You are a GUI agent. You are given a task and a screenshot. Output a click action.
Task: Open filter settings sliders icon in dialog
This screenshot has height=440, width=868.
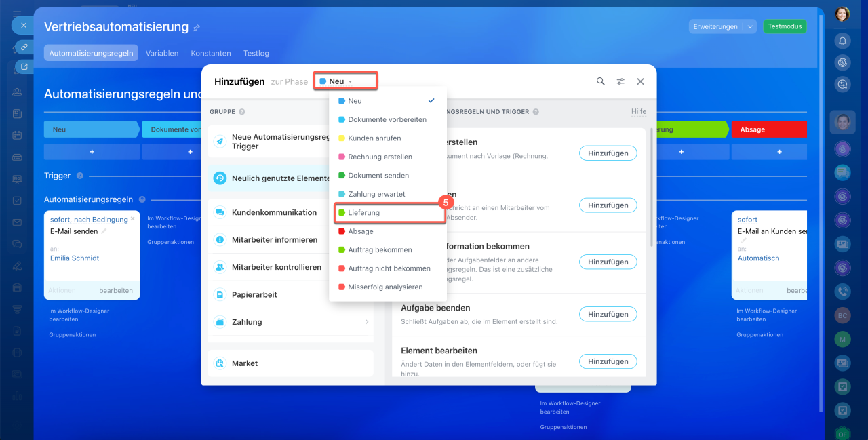(620, 81)
